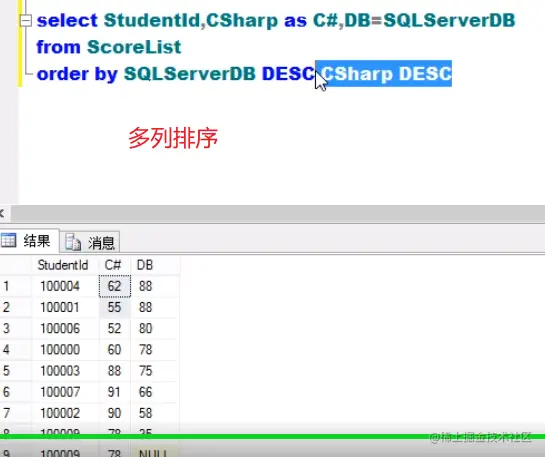Image resolution: width=545 pixels, height=457 pixels.
Task: Click the select keyword in the query
Action: 67,20
